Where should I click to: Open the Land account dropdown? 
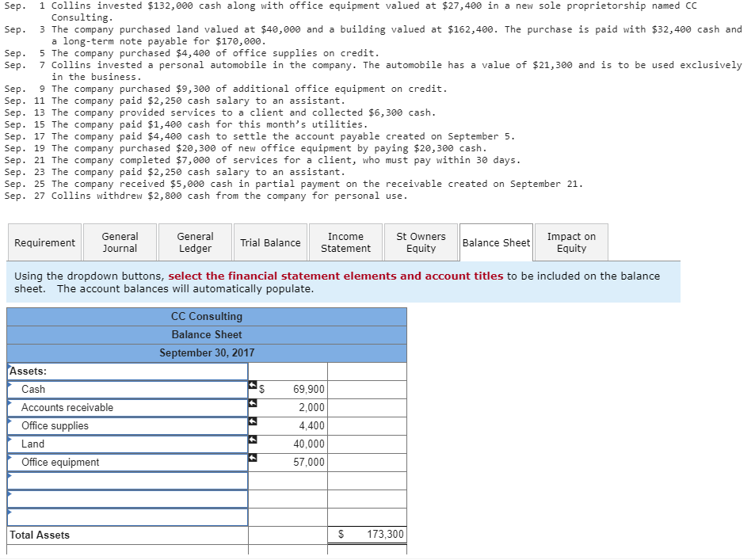pyautogui.click(x=9, y=444)
